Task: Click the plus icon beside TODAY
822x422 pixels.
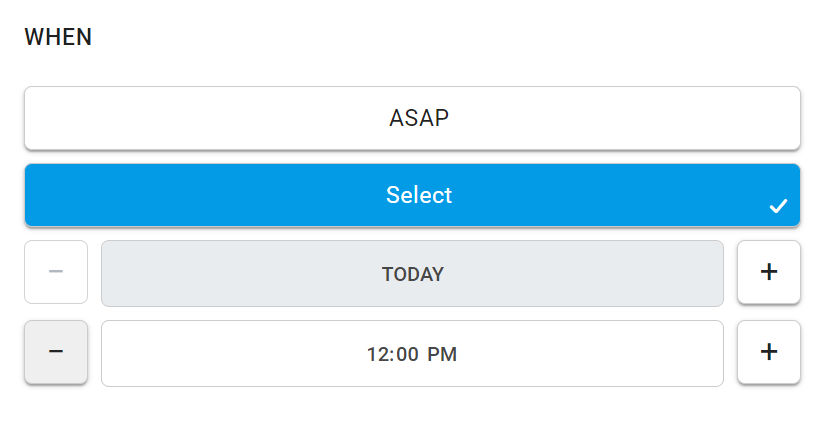Action: [769, 272]
